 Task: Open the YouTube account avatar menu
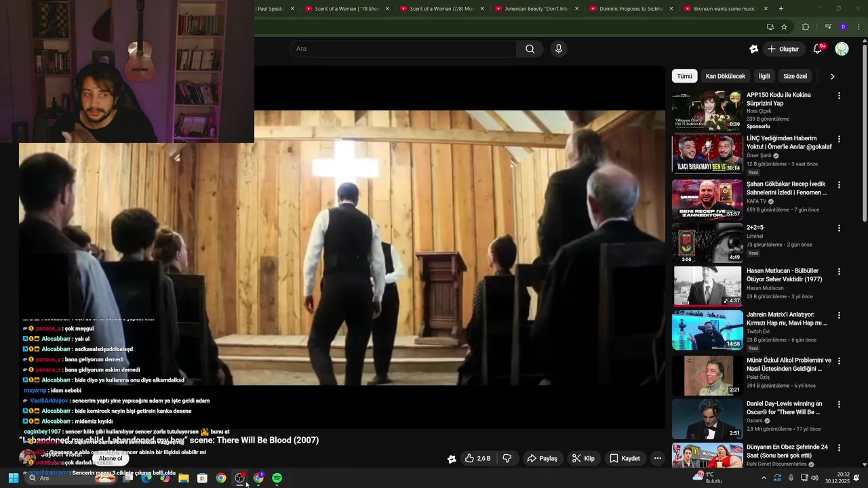tap(842, 49)
